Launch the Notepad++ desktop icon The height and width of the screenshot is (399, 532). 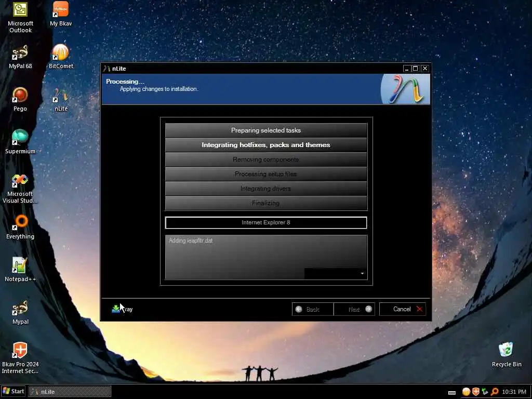pos(20,270)
